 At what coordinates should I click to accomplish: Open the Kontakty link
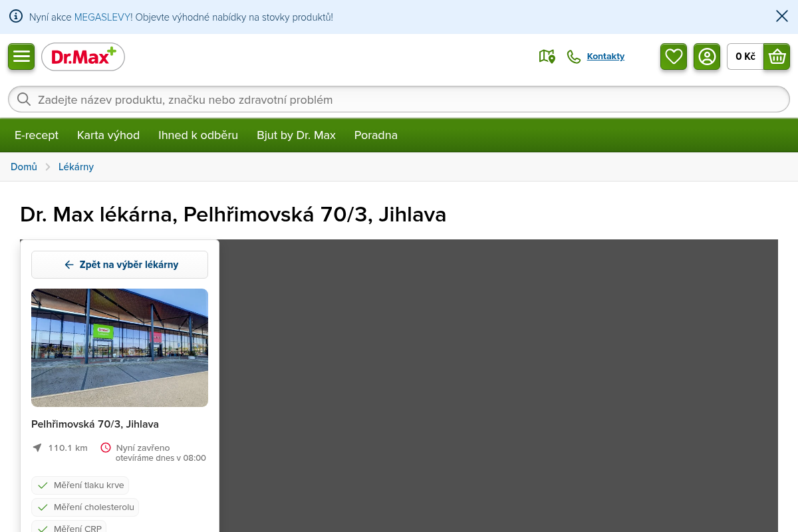point(606,57)
